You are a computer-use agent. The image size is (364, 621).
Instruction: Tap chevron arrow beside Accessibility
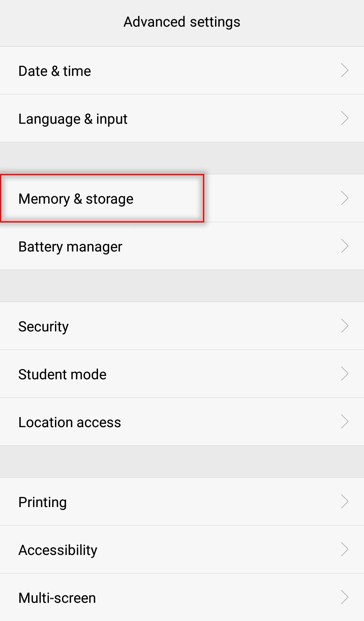(344, 550)
